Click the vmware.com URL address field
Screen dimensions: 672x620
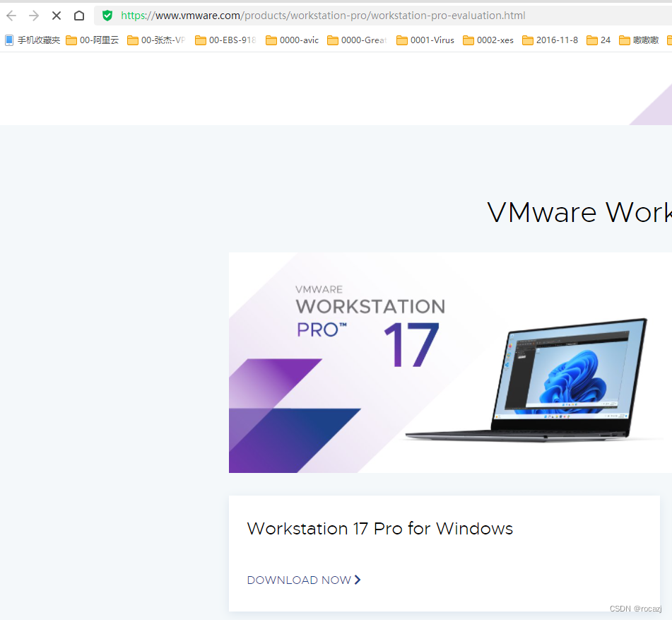383,16
